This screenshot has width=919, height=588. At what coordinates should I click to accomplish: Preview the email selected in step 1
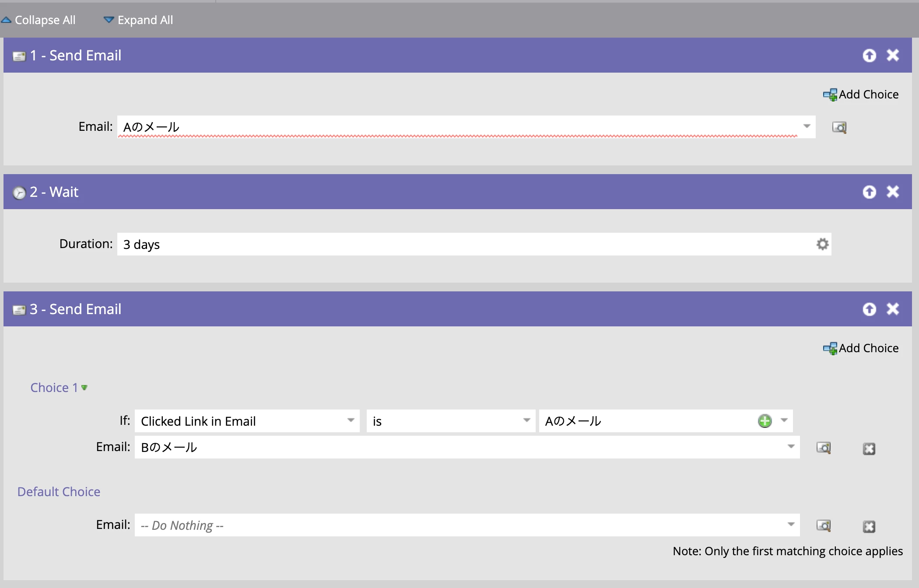839,127
